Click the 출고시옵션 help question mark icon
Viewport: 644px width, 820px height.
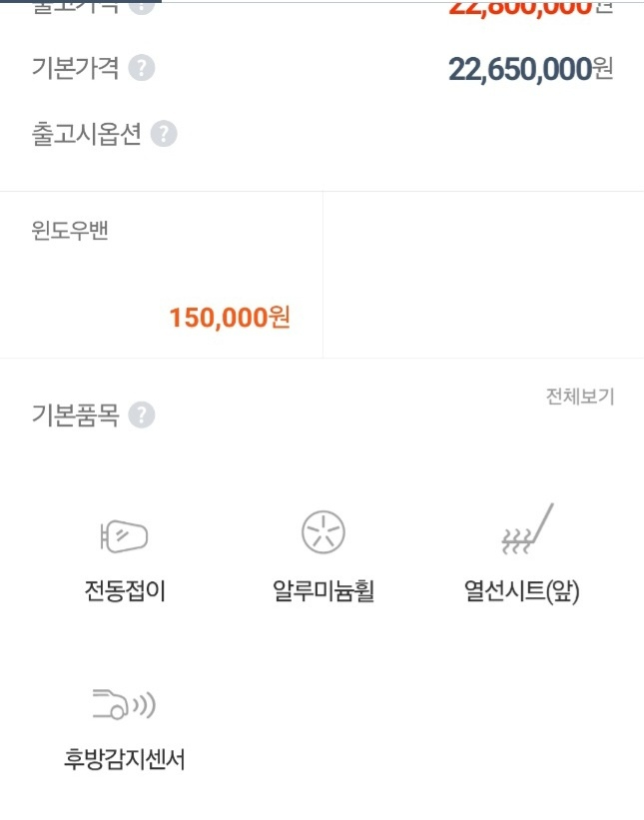[x=164, y=134]
